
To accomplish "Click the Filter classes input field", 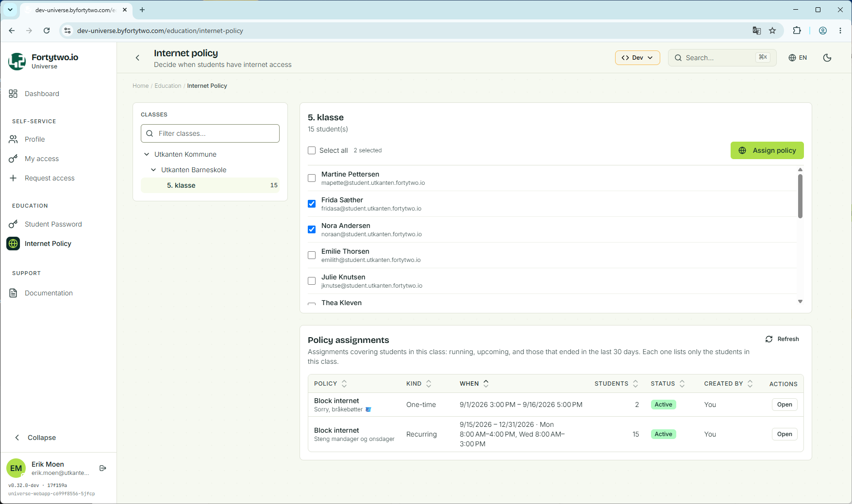I will coord(210,133).
